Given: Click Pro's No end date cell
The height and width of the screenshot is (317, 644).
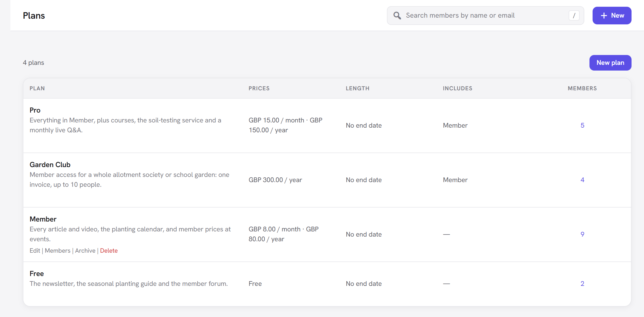Looking at the screenshot, I should [364, 126].
